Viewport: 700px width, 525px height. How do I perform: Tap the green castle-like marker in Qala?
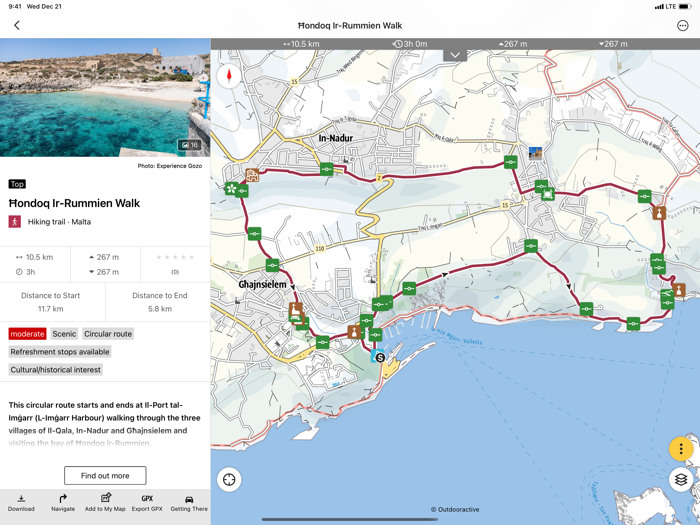548,194
